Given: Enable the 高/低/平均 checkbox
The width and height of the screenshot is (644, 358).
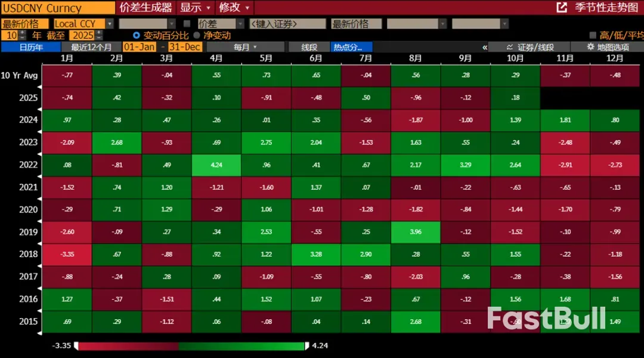Looking at the screenshot, I should point(591,35).
